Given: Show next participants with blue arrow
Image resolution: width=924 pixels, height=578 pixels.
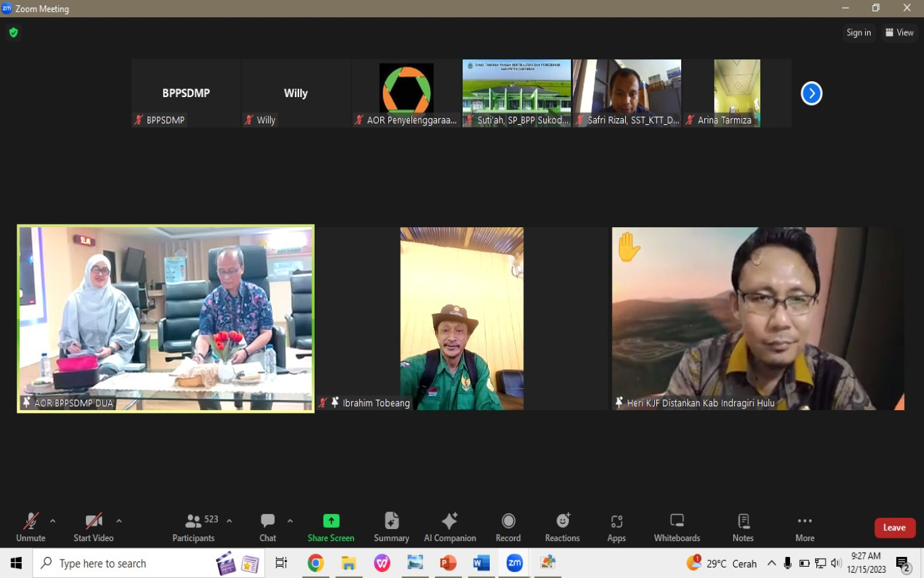Looking at the screenshot, I should [x=811, y=93].
